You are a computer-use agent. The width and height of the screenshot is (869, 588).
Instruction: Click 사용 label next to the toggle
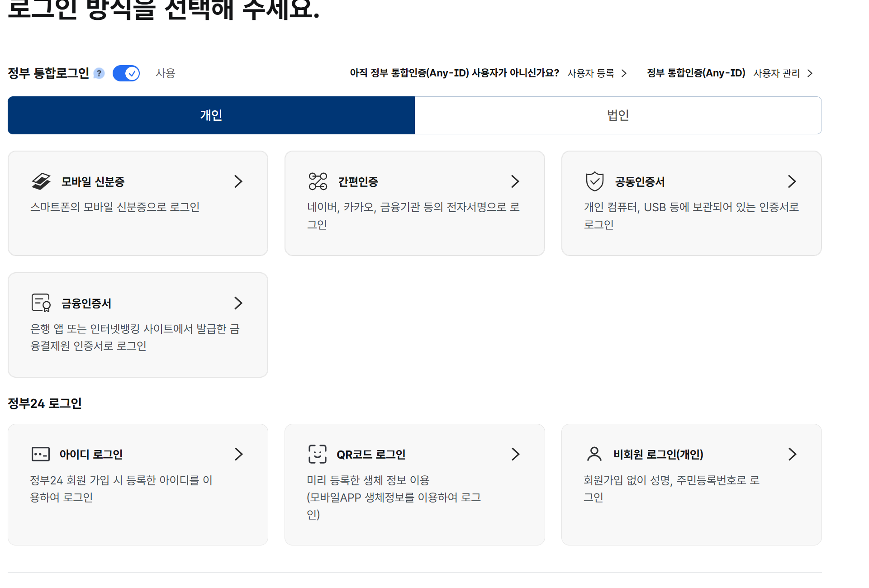coord(165,73)
